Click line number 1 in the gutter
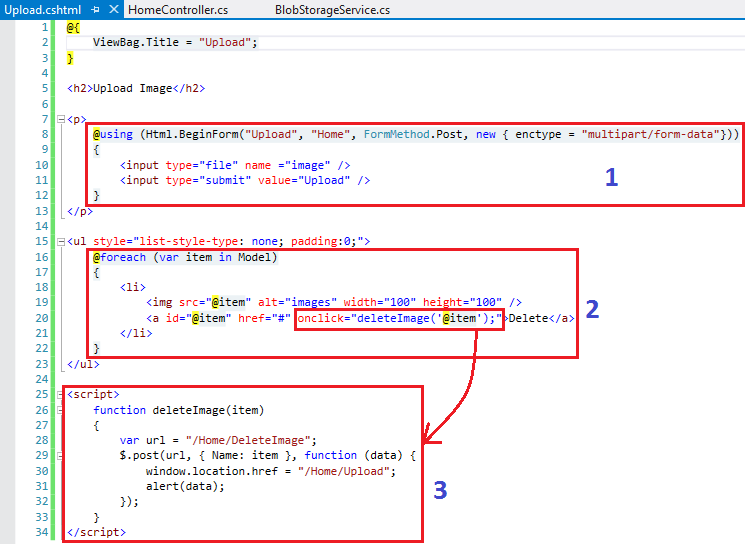This screenshot has height=544, width=745. point(45,28)
